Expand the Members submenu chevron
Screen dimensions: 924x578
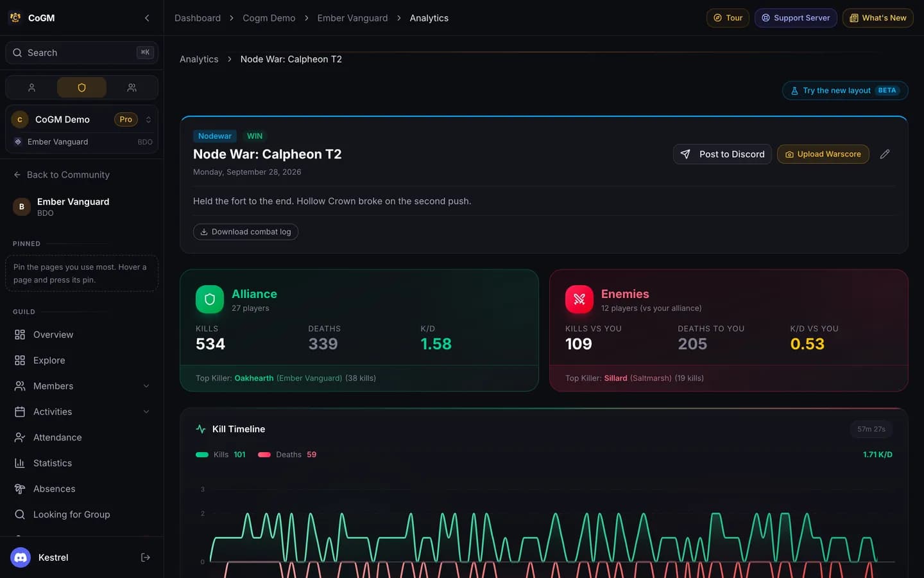146,386
